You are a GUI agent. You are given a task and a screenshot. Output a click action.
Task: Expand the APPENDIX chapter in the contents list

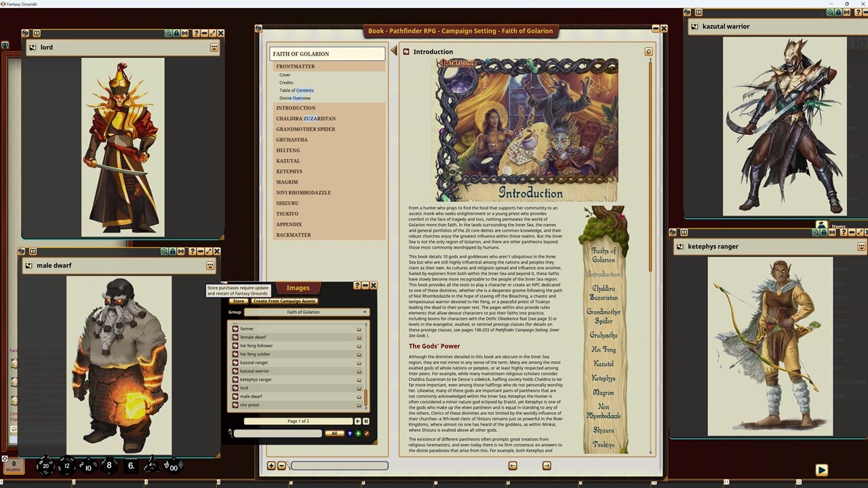[290, 224]
